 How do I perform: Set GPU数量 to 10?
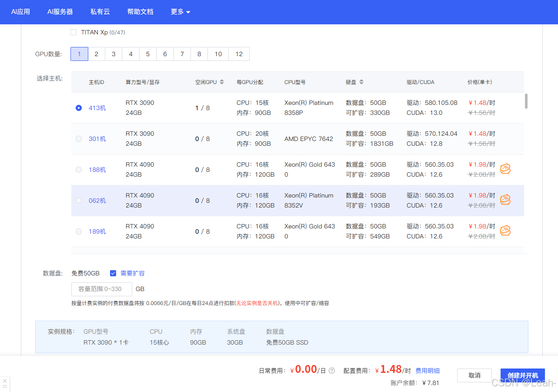coord(218,54)
